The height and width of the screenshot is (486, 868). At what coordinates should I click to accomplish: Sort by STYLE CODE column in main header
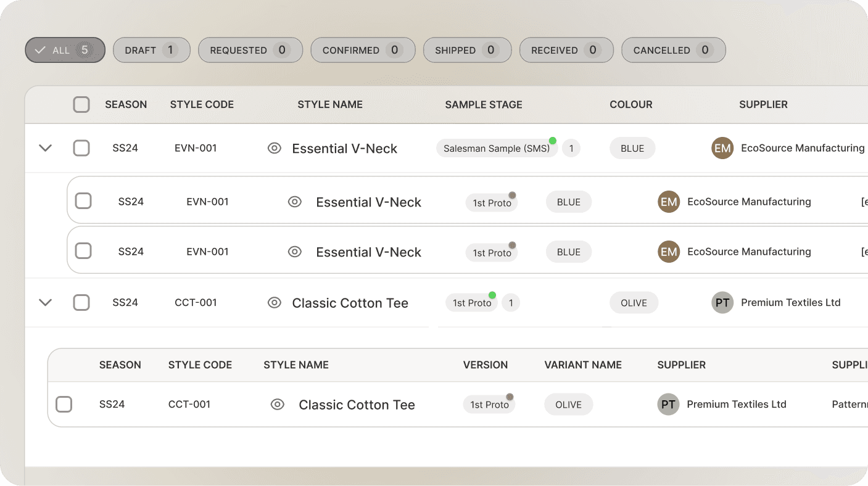pyautogui.click(x=202, y=105)
